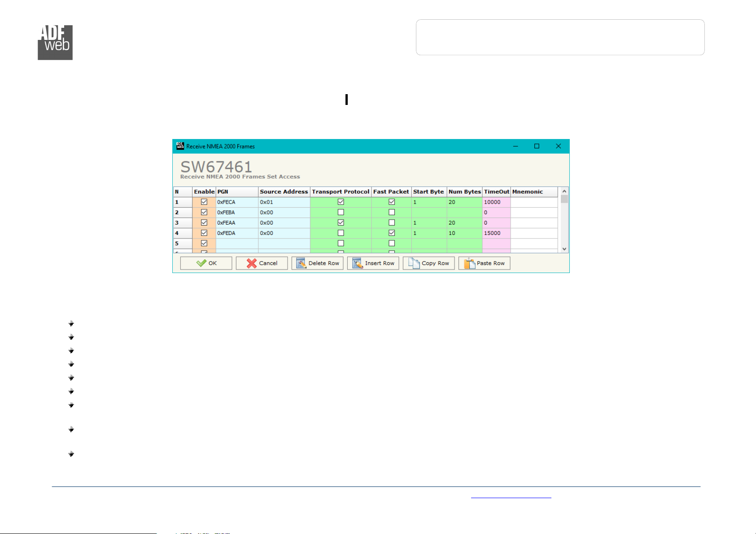Screen dimensions: 756x534
Task: Check Fast Packet for row 3
Action: (392, 222)
